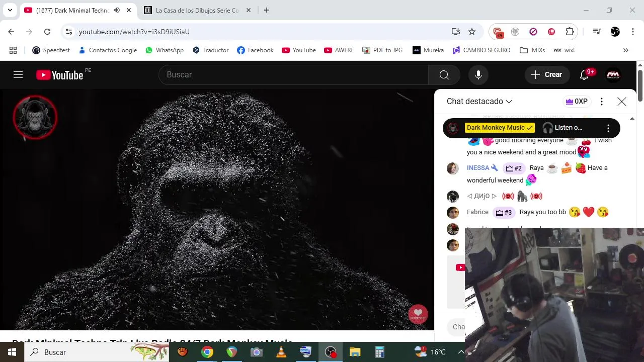Open VLC media player from taskbar
The height and width of the screenshot is (362, 644).
click(281, 352)
